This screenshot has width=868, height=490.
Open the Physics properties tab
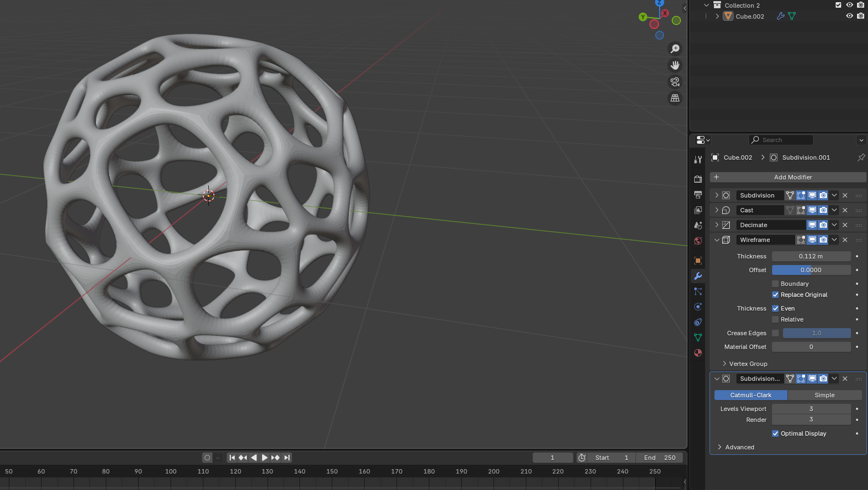(698, 307)
